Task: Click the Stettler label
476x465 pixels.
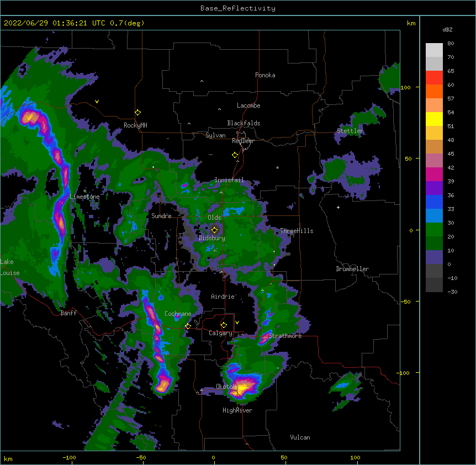Action: click(350, 131)
